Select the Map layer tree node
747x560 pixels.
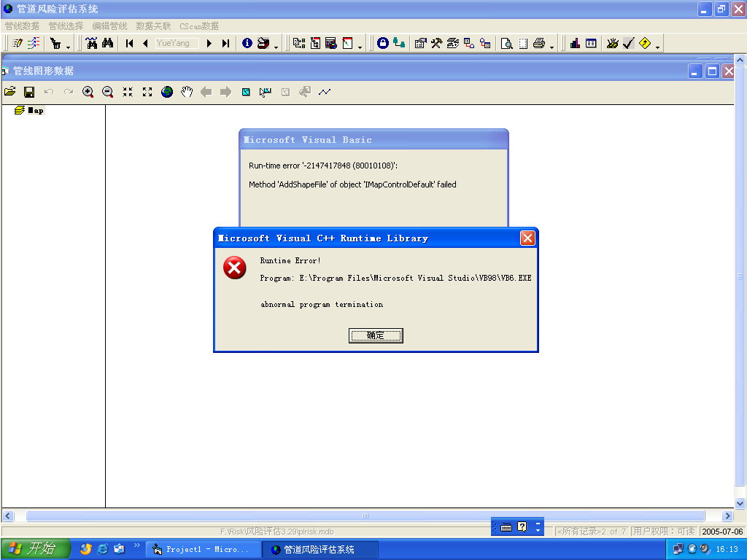tap(36, 111)
